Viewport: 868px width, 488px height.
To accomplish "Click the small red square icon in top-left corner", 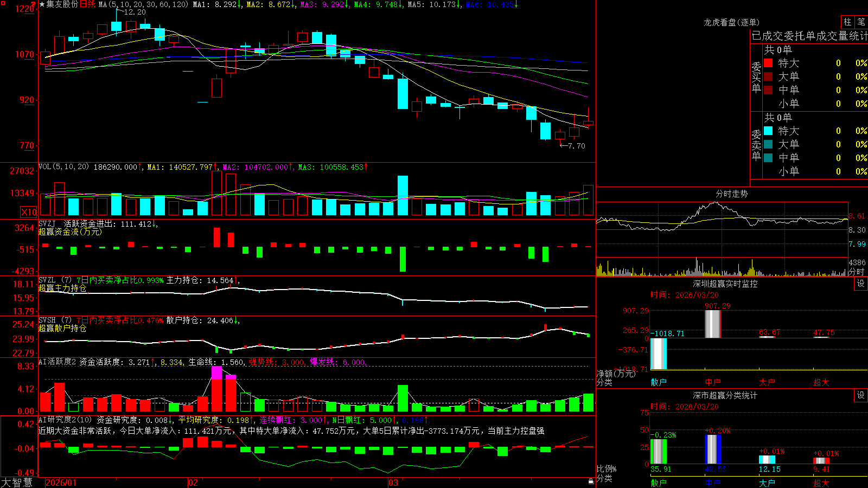I will click(x=2, y=3).
